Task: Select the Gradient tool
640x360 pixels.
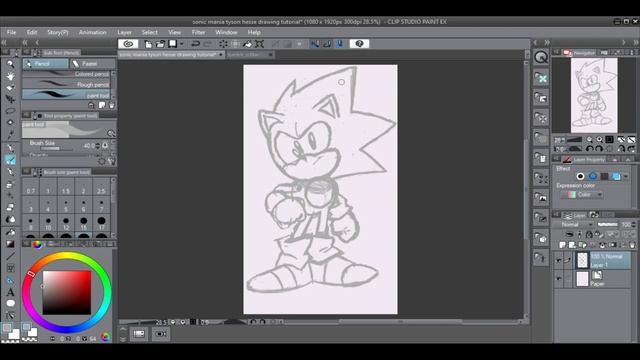Action: (x=11, y=244)
